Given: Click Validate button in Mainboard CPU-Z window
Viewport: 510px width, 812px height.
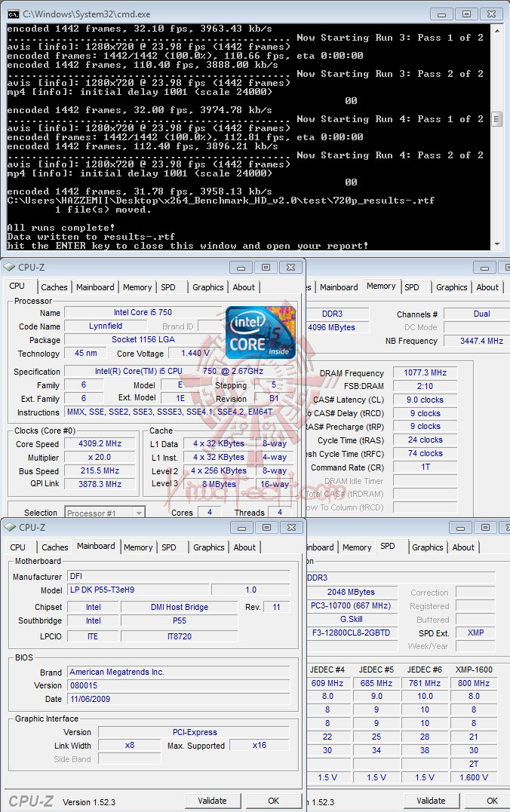Looking at the screenshot, I should click(x=213, y=801).
